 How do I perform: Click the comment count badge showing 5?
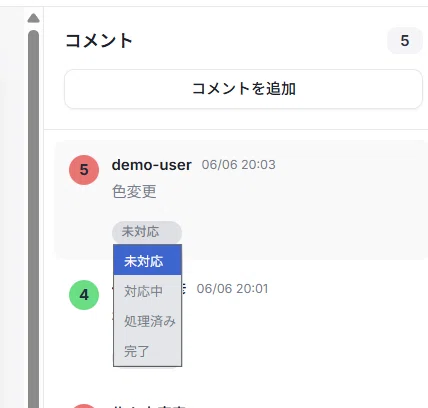(x=405, y=41)
